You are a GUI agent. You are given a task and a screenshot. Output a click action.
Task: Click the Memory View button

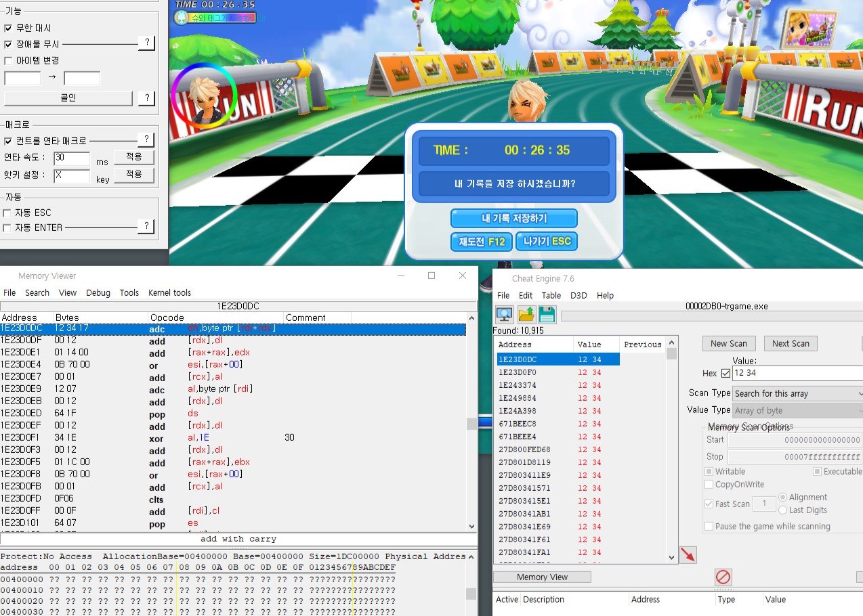(x=542, y=577)
